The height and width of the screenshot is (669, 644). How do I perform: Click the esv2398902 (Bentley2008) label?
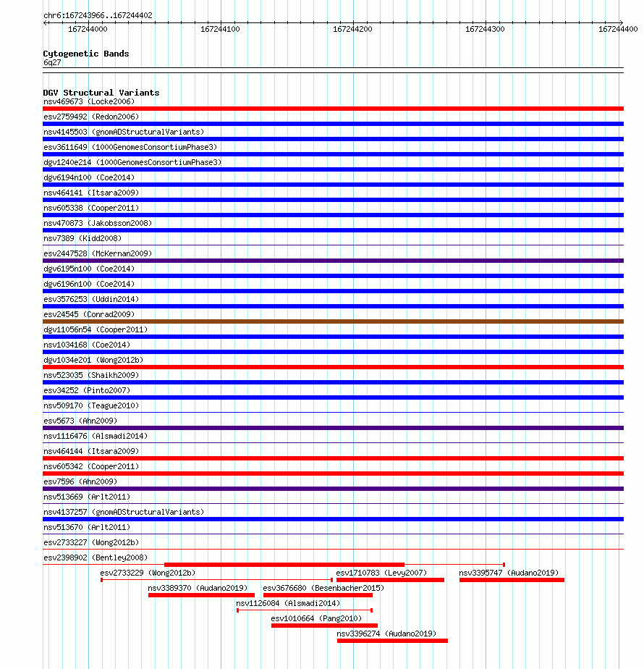pos(96,557)
